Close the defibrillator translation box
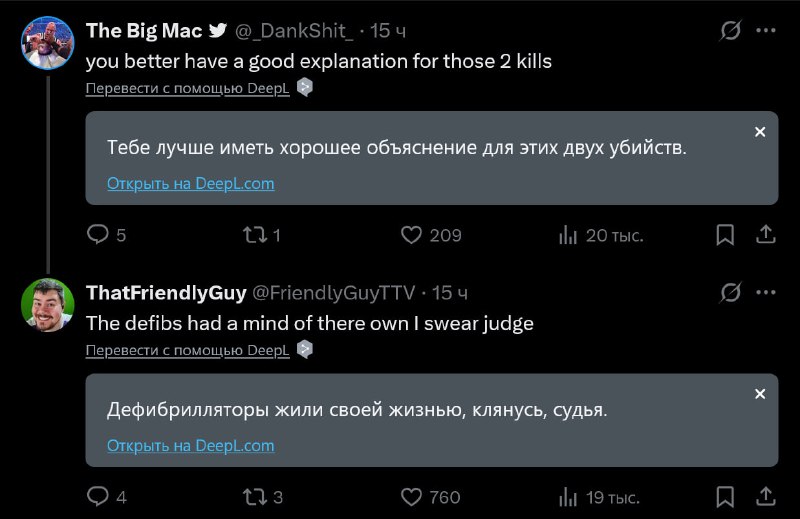Image resolution: width=800 pixels, height=519 pixels. (760, 394)
